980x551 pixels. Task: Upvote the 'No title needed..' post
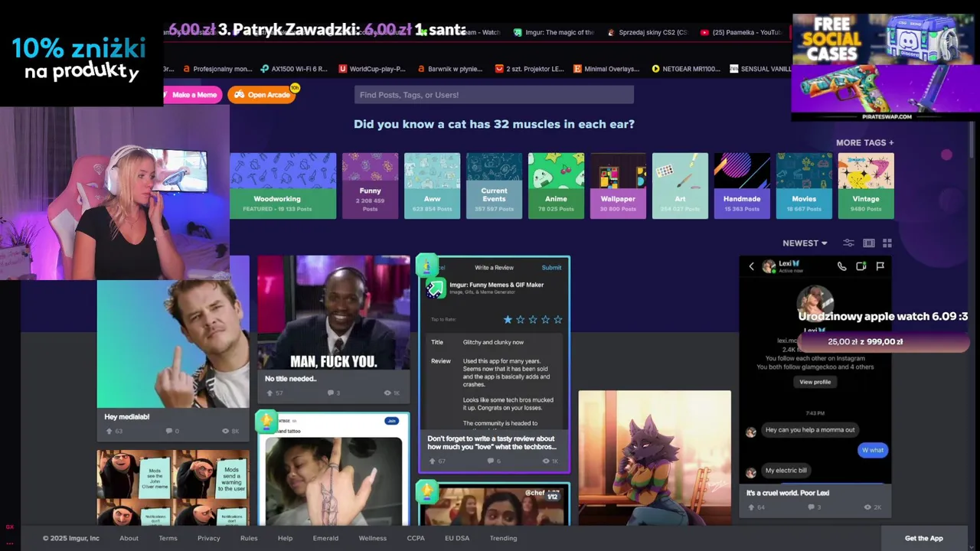click(269, 393)
